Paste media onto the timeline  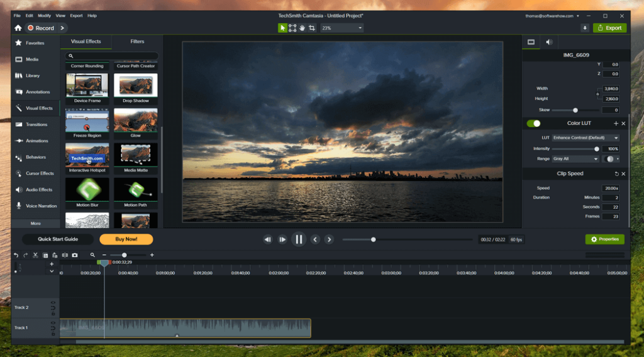[x=55, y=255]
